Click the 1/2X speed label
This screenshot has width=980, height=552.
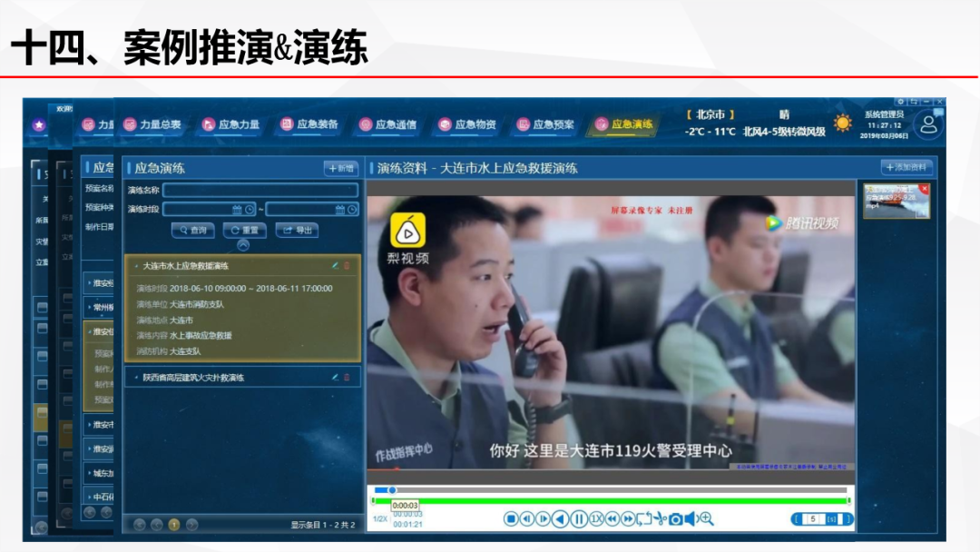click(380, 519)
